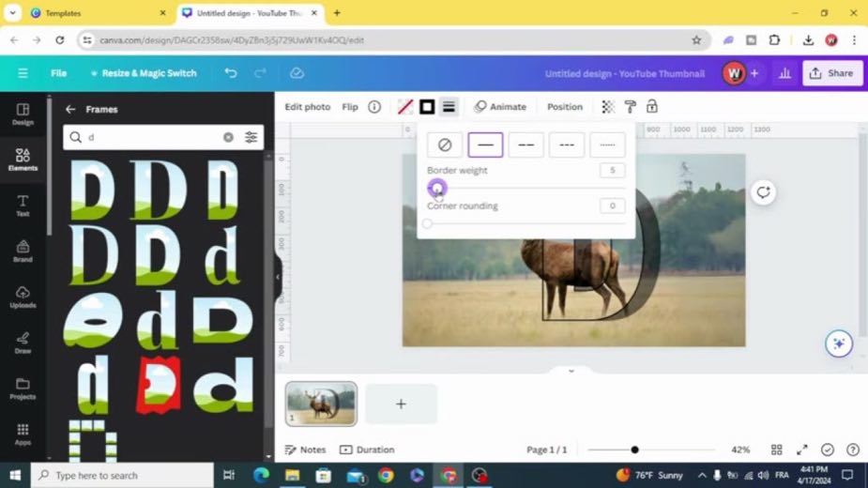Image resolution: width=868 pixels, height=488 pixels.
Task: Lock the selected element
Action: (652, 106)
